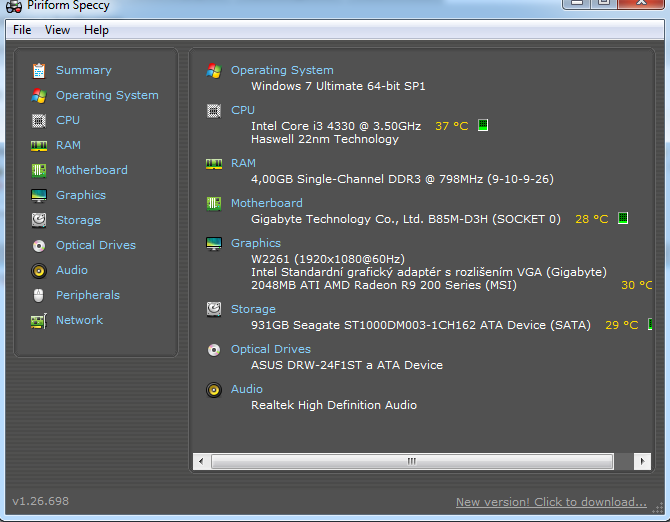
Task: Select Peripherals in the sidebar
Action: tap(88, 295)
